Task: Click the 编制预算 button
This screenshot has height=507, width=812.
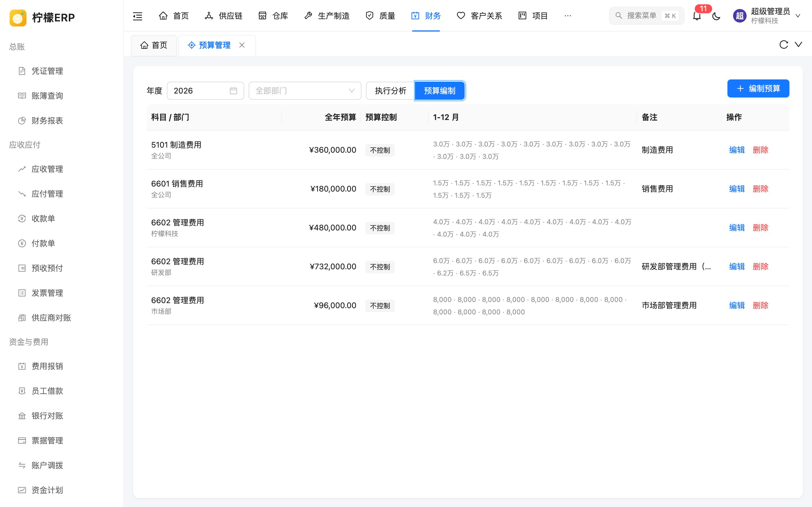Action: pos(758,88)
